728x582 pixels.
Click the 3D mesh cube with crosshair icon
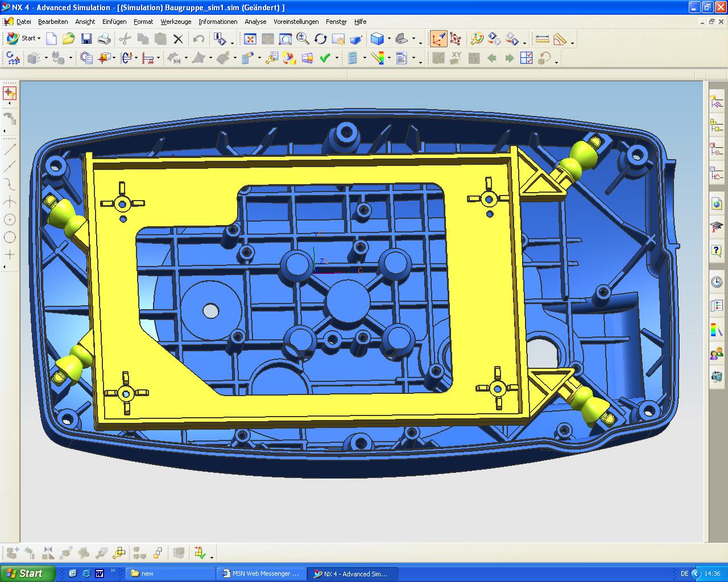point(104,58)
